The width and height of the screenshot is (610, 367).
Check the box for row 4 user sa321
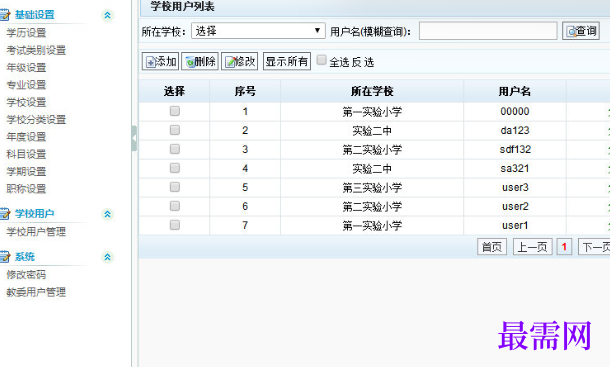coord(175,168)
